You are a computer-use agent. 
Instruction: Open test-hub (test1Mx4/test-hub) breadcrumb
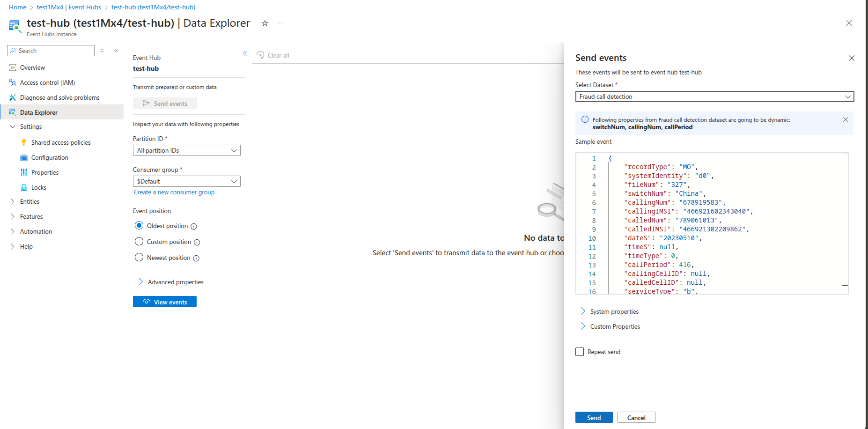(154, 7)
